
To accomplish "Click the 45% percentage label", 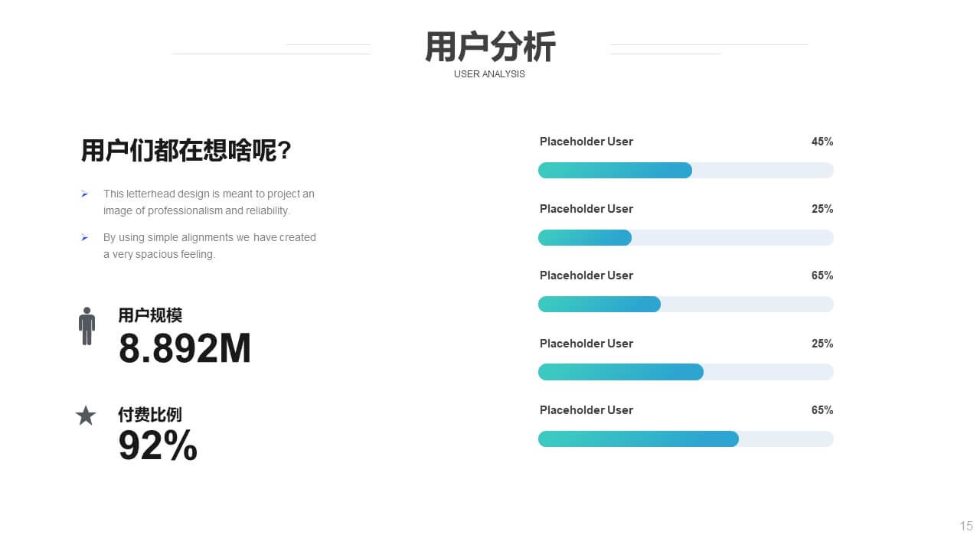I will click(822, 142).
